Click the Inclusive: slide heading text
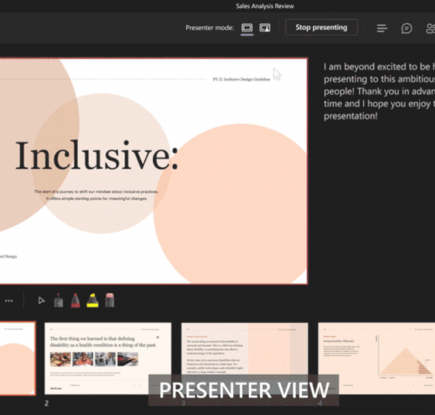The width and height of the screenshot is (435, 415). pos(97,156)
